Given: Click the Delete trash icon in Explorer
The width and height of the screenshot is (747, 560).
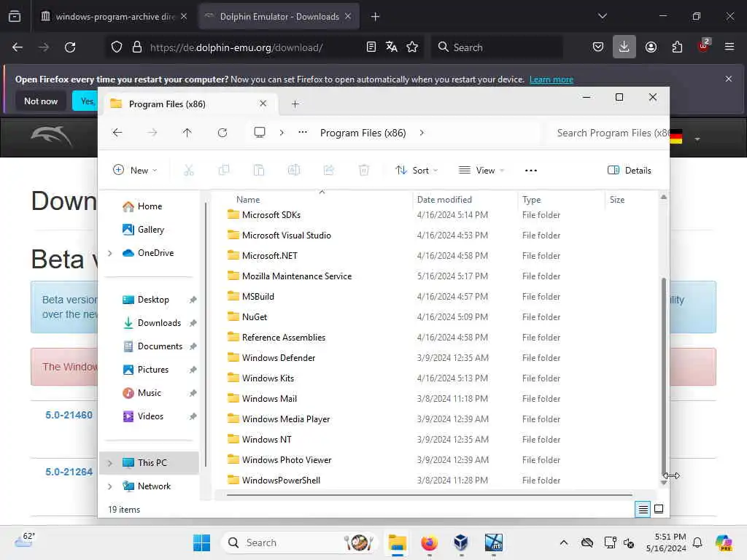Looking at the screenshot, I should tap(364, 170).
